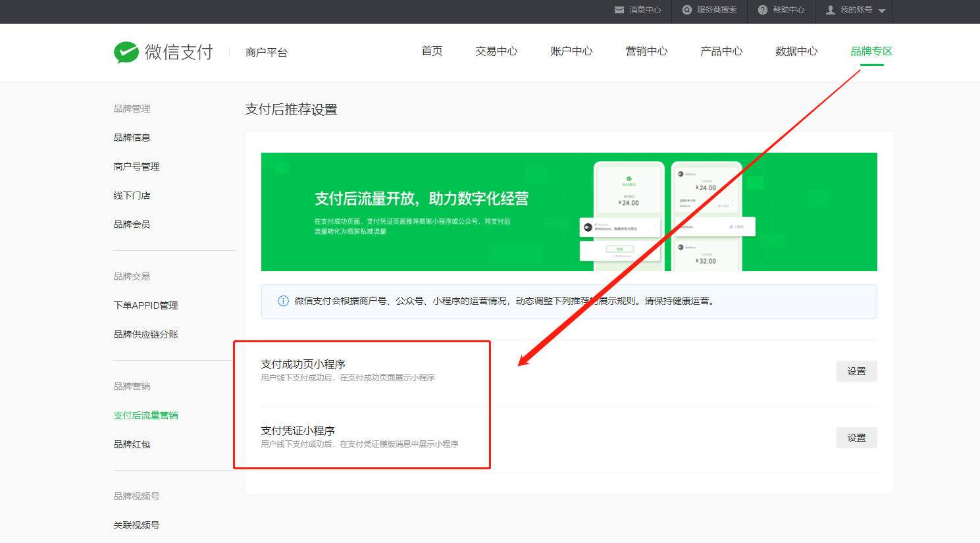Image resolution: width=980 pixels, height=543 pixels.
Task: Select 支付后流量营销 in the sidebar
Action: pos(145,415)
